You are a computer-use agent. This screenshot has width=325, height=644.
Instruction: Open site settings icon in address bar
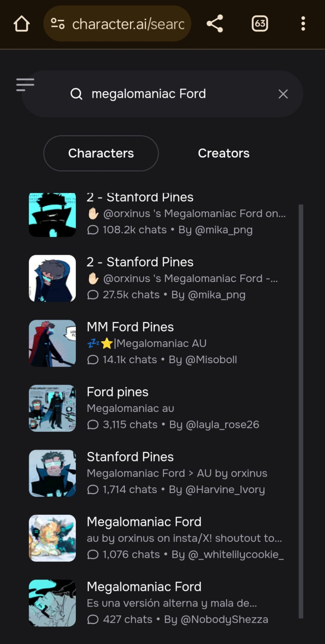pos(57,24)
